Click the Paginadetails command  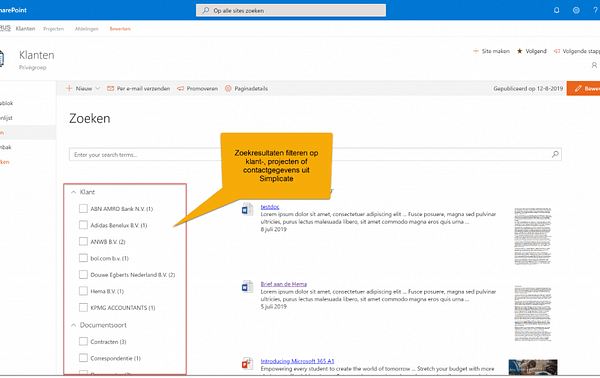point(246,88)
